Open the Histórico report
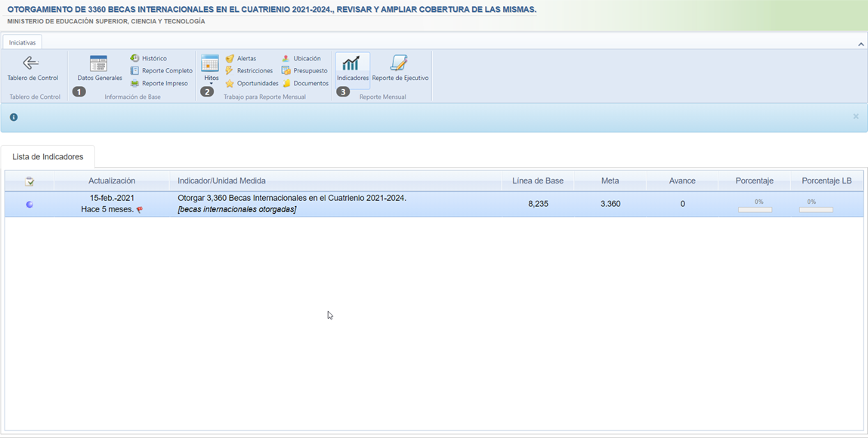 [148, 58]
